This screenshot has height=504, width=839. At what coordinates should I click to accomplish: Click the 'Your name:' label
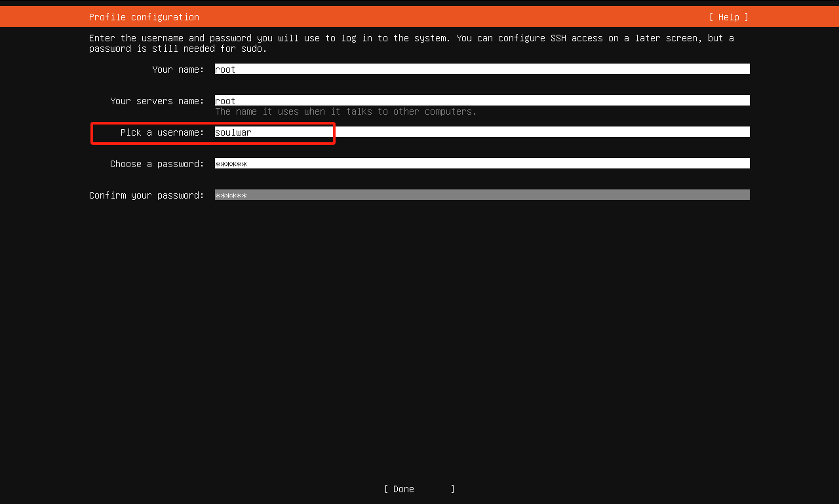[x=178, y=69]
